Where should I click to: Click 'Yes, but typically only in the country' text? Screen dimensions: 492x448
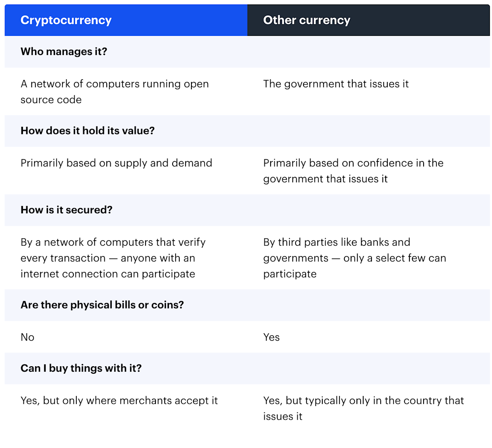pyautogui.click(x=363, y=401)
